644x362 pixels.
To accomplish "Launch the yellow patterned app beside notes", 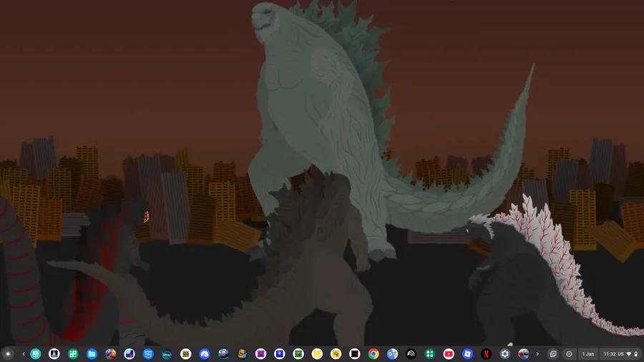I will pos(336,354).
